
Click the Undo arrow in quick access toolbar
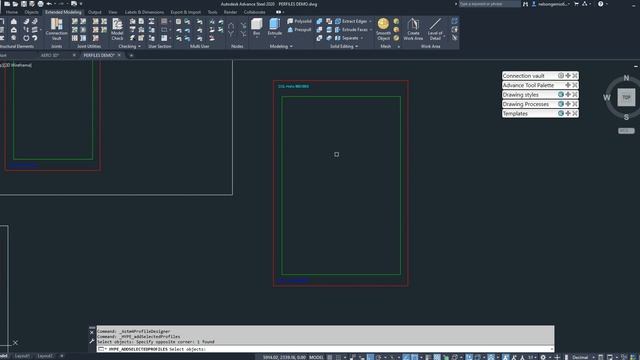click(49, 4)
